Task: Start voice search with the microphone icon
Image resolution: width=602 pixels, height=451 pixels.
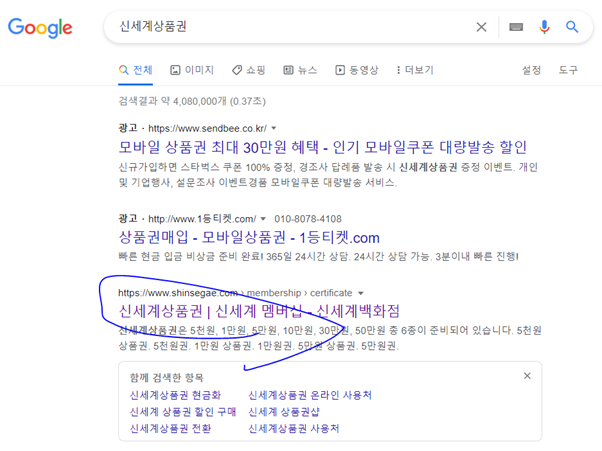Action: point(544,27)
